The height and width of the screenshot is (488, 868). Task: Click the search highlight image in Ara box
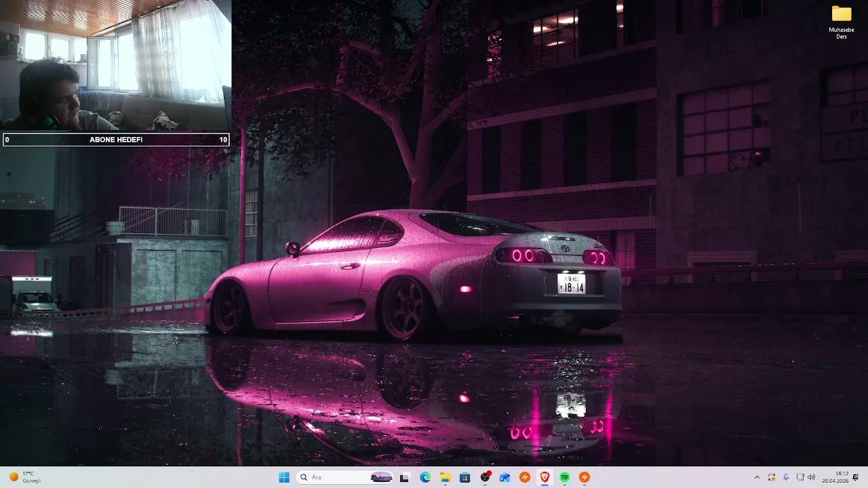point(381,477)
